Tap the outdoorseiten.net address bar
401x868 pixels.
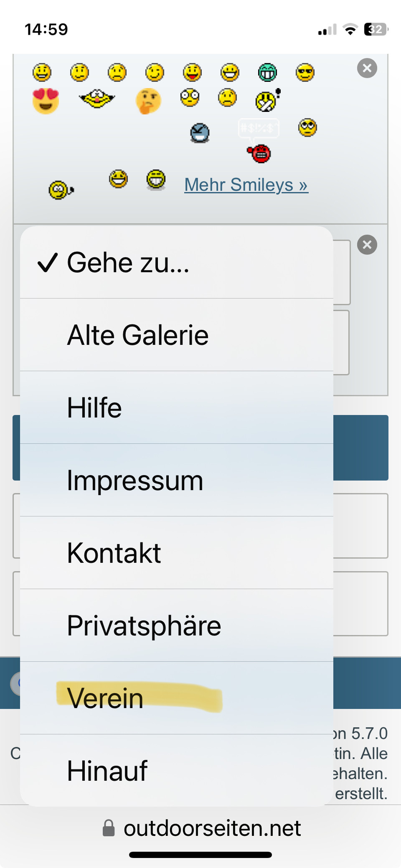pyautogui.click(x=212, y=828)
